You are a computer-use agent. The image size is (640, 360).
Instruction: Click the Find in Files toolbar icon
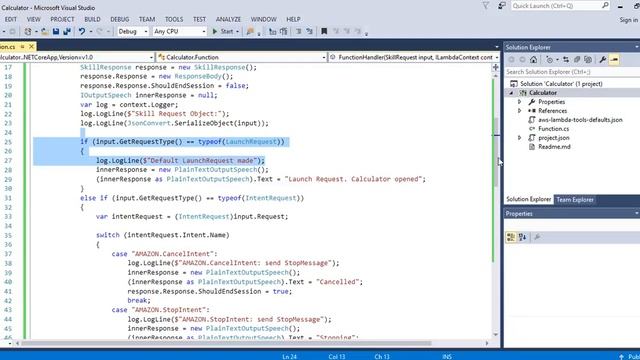(250, 31)
